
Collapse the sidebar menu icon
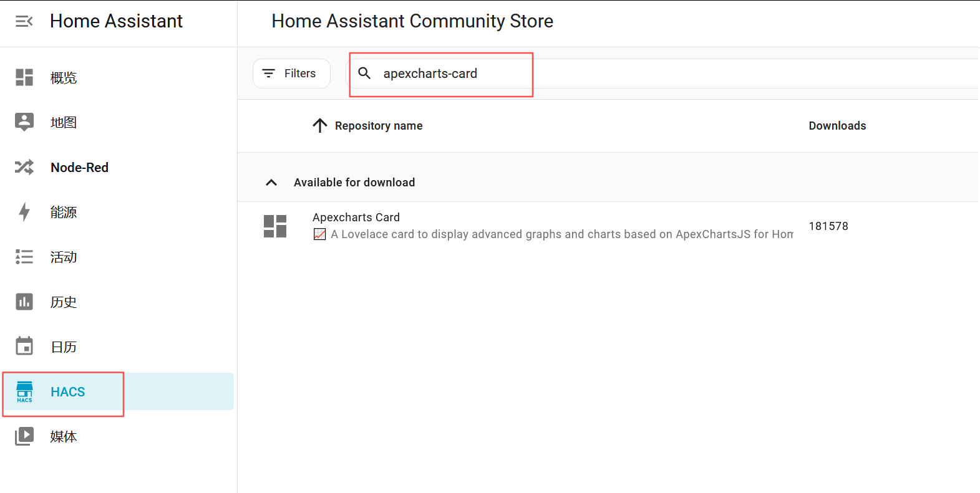coord(24,22)
